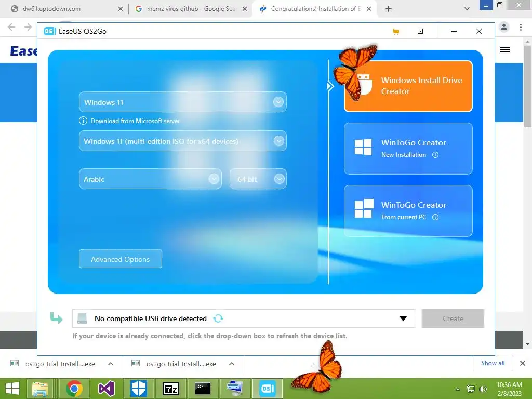This screenshot has height=399, width=532.
Task: Click the greyed-out Create button
Action: (x=453, y=318)
